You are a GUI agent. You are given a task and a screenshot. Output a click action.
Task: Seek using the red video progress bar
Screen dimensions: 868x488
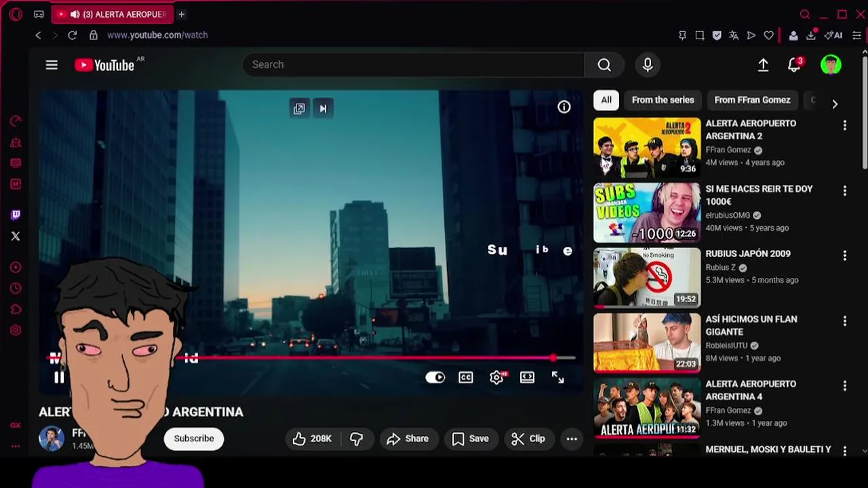(x=311, y=357)
